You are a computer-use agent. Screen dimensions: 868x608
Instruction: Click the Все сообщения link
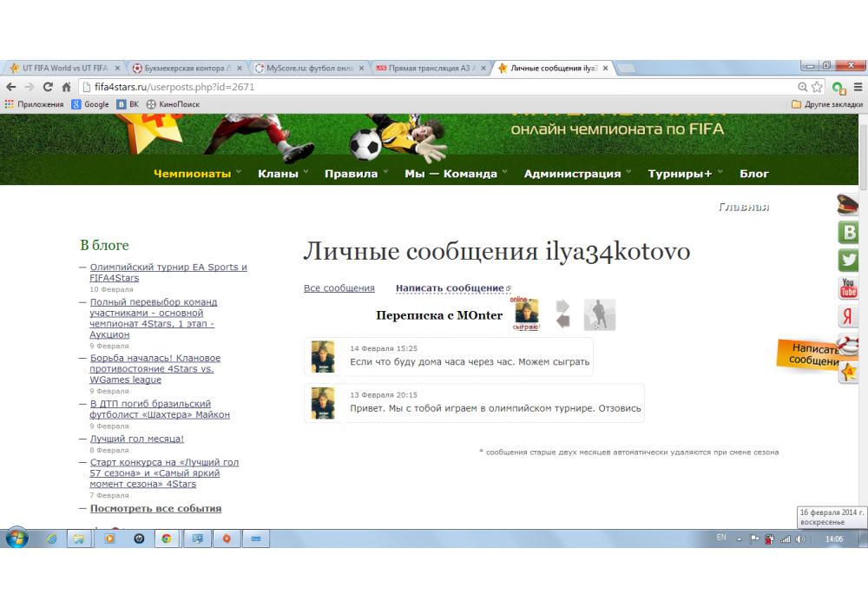pyautogui.click(x=339, y=288)
